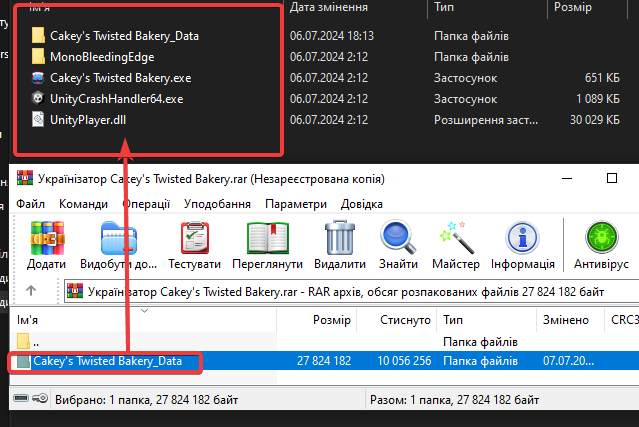
Task: Click the key icon in WinRAR status bar
Action: (40, 398)
